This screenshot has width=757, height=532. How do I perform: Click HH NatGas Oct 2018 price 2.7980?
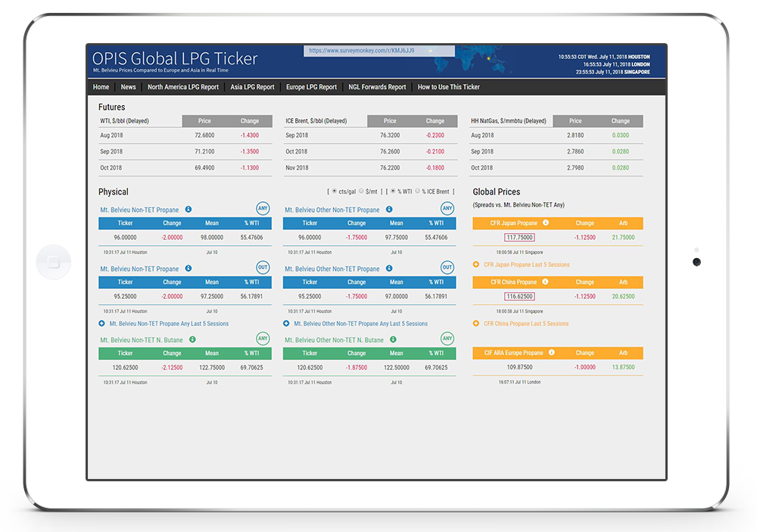coord(575,168)
